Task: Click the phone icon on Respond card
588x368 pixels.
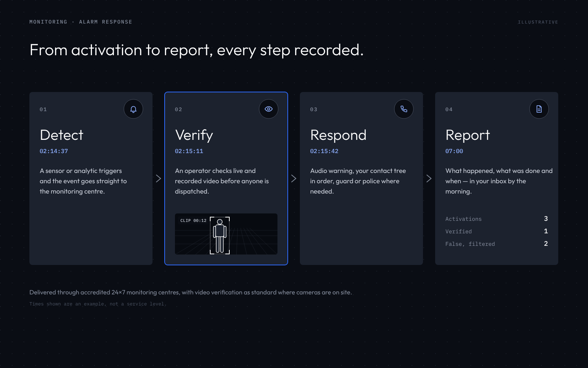Action: (x=404, y=109)
